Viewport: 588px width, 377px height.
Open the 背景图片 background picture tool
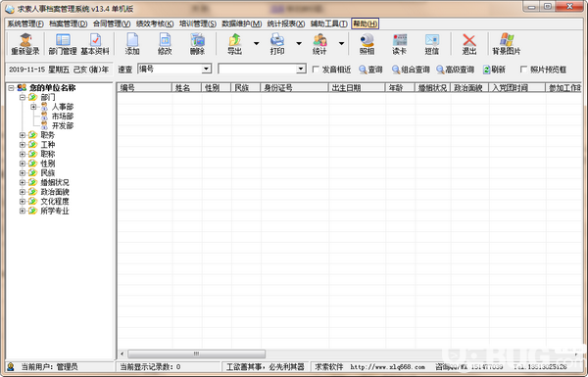click(507, 44)
